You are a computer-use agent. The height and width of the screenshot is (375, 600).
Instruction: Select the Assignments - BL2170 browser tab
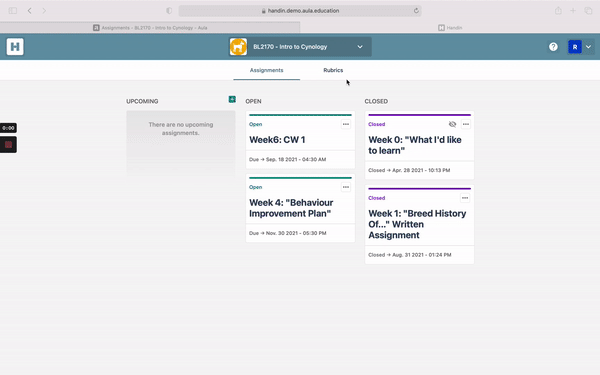tap(150, 28)
